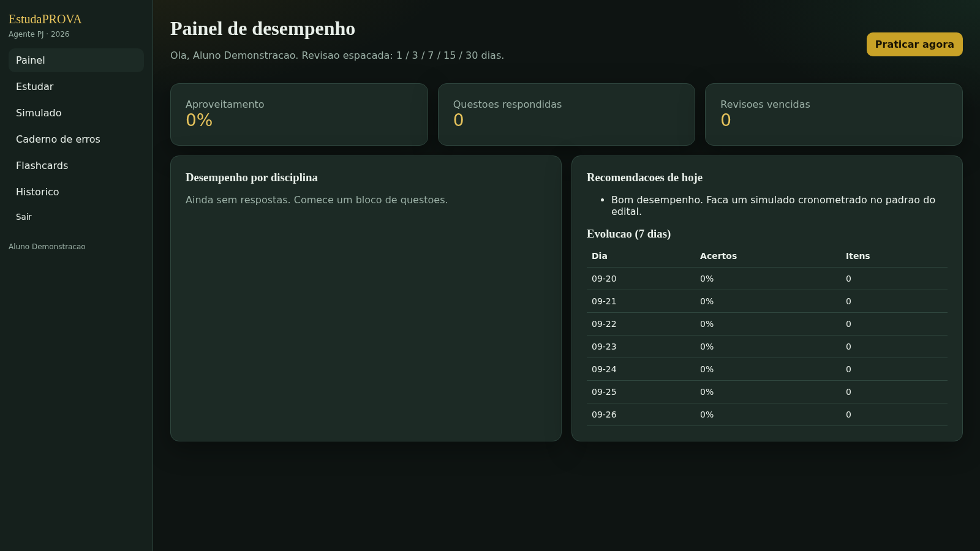The height and width of the screenshot is (551, 980).
Task: Click Aluno Demonstracao name in sidebar
Action: 47,247
